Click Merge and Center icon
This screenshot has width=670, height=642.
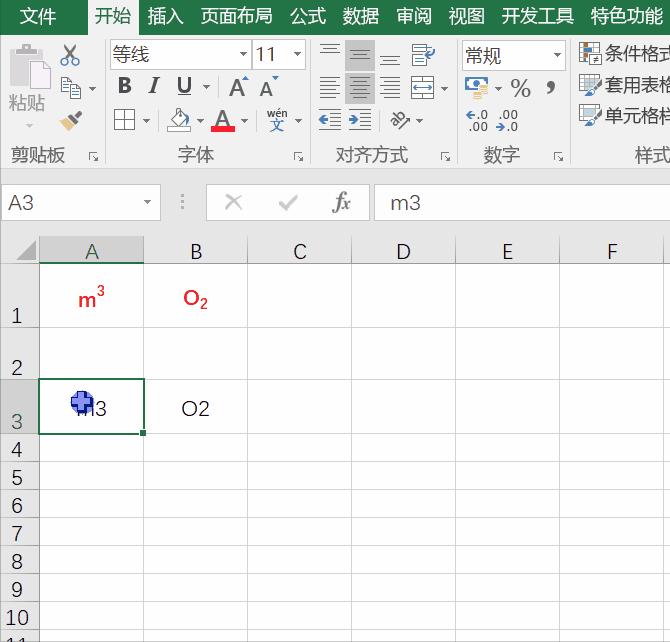click(x=423, y=88)
